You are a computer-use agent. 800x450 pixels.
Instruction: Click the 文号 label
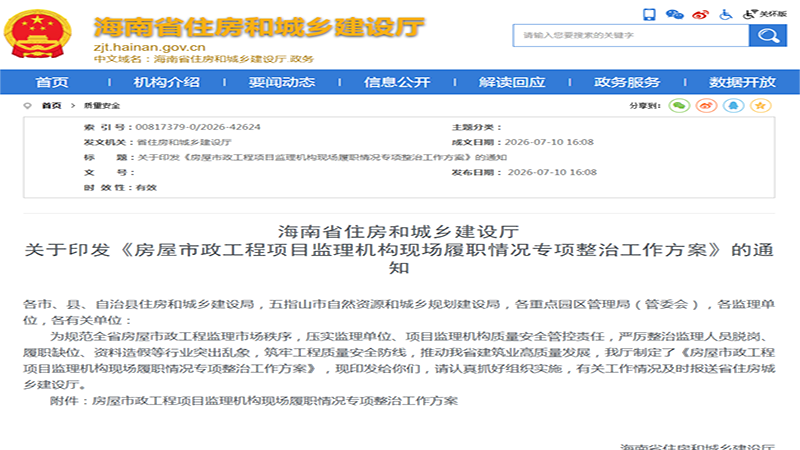point(109,172)
